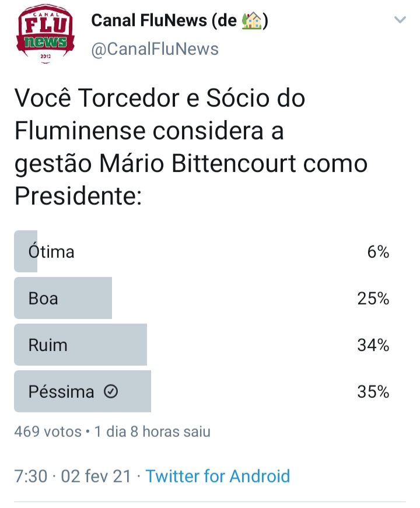Click the 25% result for Boa
Image resolution: width=420 pixels, height=508 pixels.
(373, 299)
